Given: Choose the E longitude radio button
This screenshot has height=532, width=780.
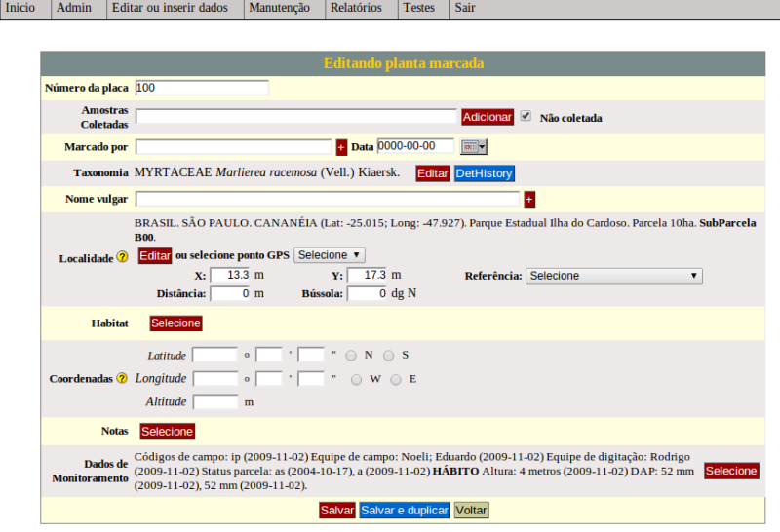Looking at the screenshot, I should click(x=396, y=379).
